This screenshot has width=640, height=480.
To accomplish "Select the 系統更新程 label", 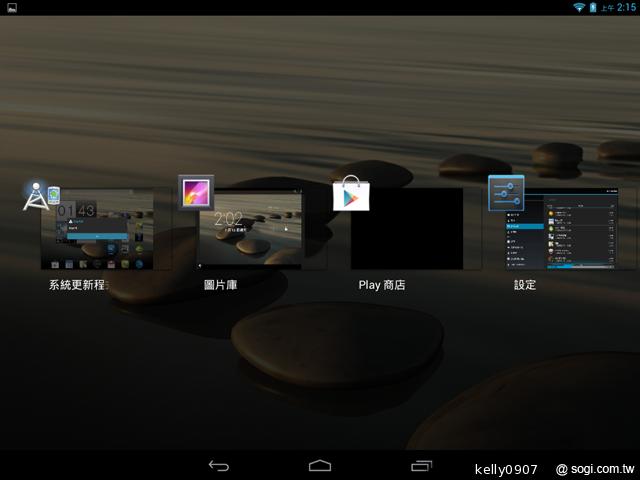I will click(x=78, y=285).
